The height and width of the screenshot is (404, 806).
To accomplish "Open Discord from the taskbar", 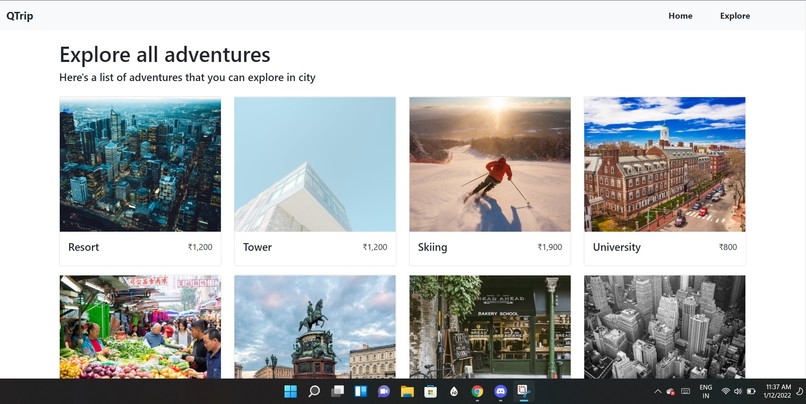I will [501, 392].
